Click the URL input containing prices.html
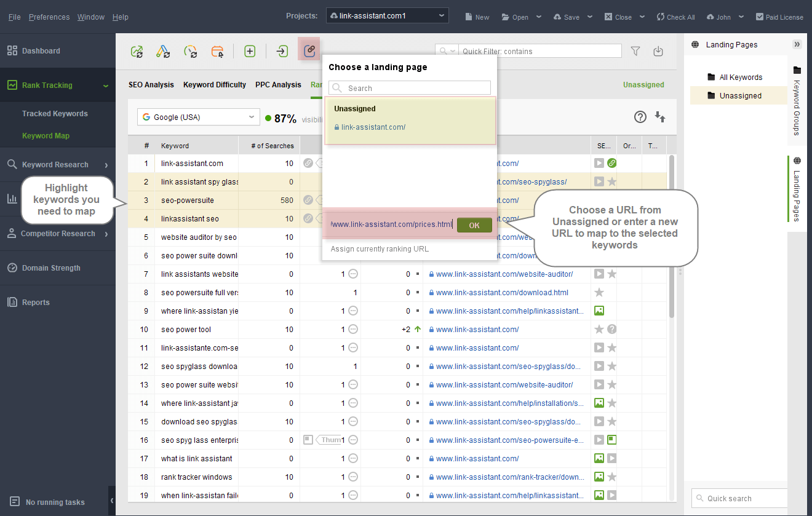 coord(392,224)
